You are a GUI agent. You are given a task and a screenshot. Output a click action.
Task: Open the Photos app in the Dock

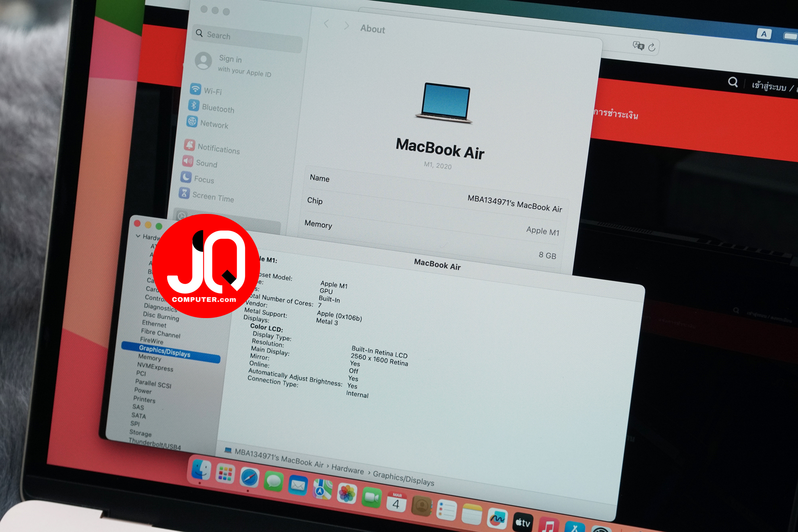[347, 494]
